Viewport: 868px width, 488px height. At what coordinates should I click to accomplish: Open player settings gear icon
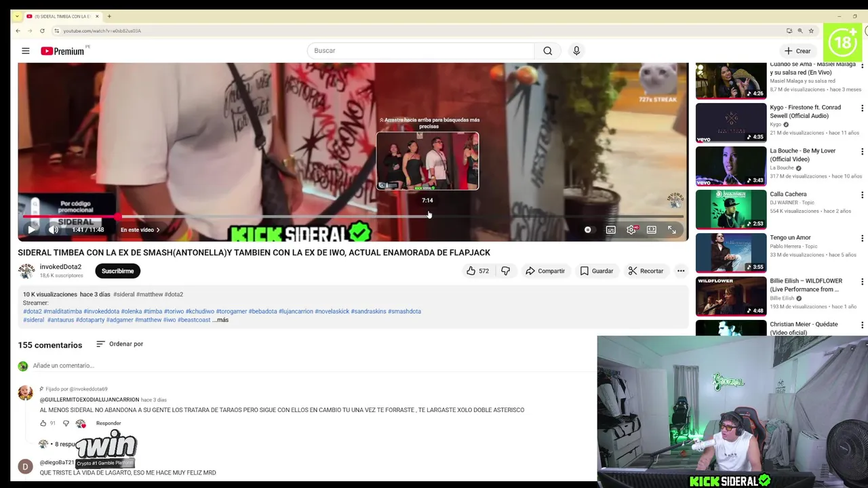631,230
